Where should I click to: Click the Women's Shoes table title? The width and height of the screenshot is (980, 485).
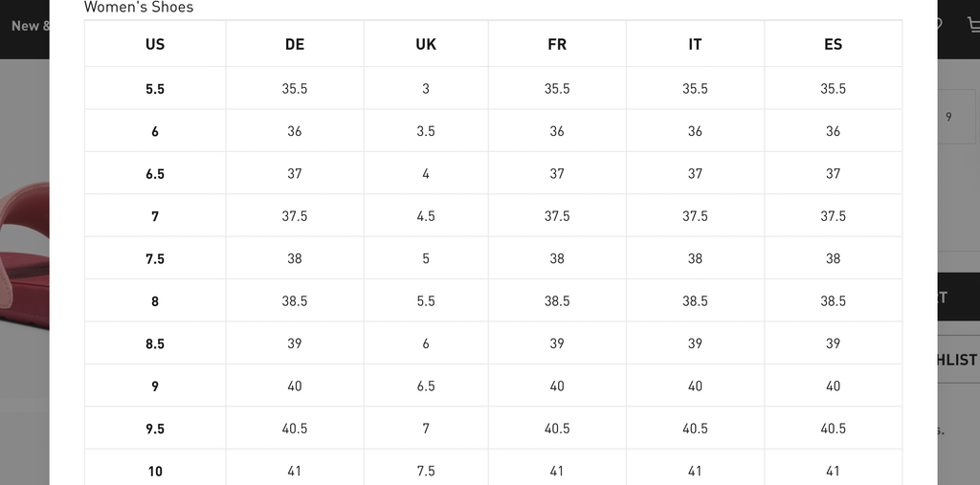139,8
